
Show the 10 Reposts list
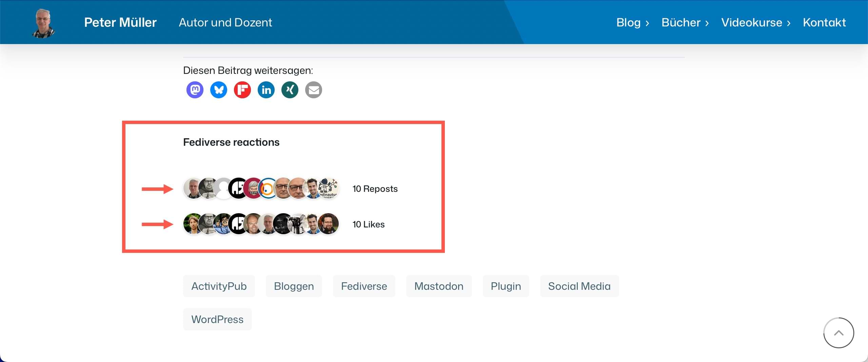pos(375,189)
